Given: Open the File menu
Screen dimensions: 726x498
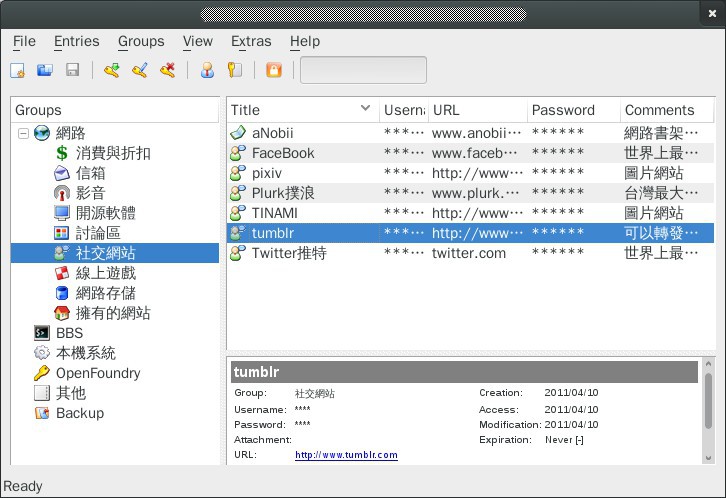Looking at the screenshot, I should [24, 41].
